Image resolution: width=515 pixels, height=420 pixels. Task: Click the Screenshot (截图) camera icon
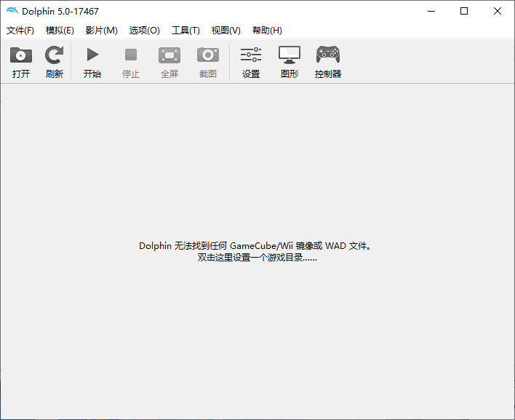tap(208, 55)
